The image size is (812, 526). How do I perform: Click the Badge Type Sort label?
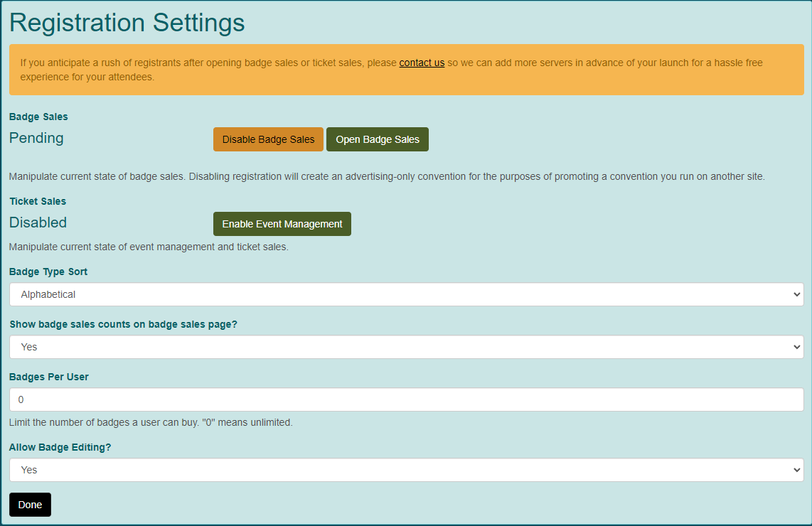pos(48,272)
